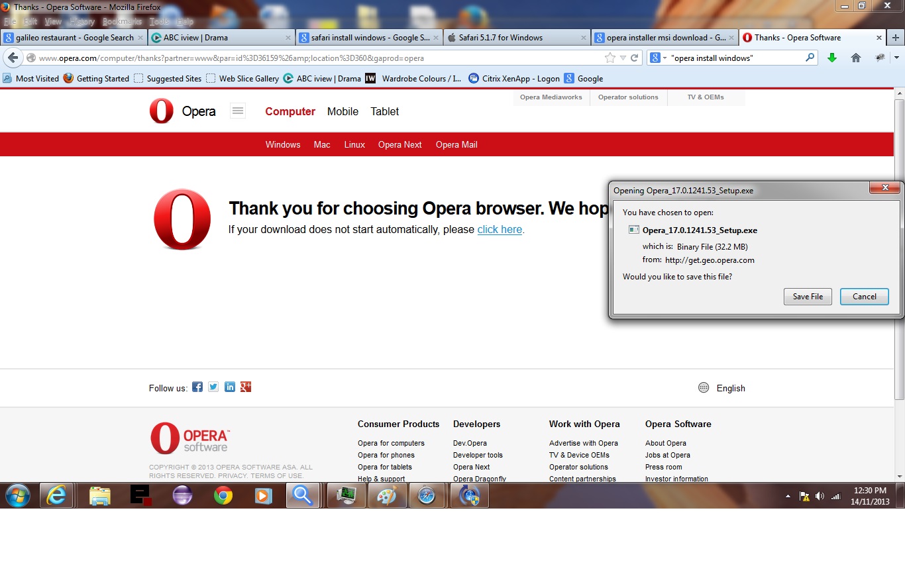Expand the URL history dropdown arrow
This screenshot has height=588, width=905.
[623, 58]
